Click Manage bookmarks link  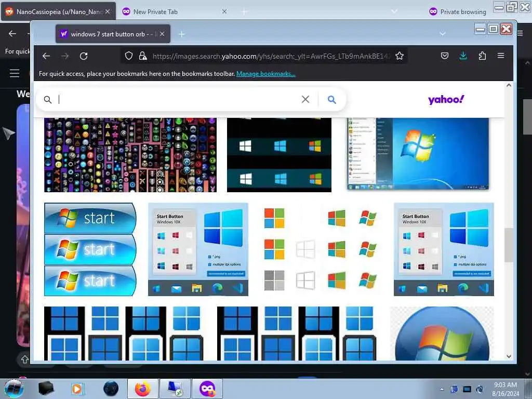pyautogui.click(x=265, y=74)
